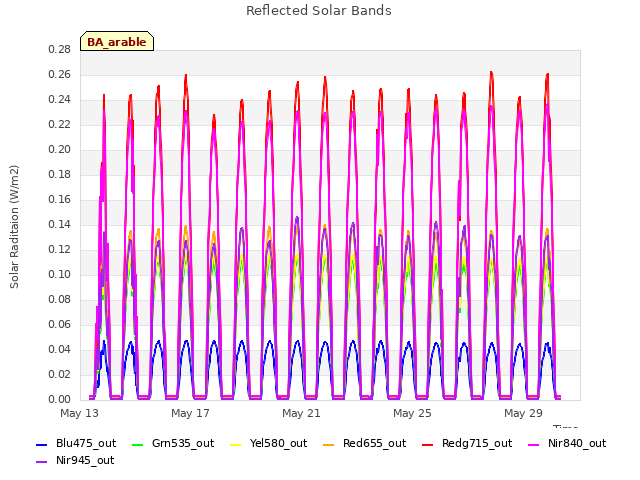The height and width of the screenshot is (480, 640).
Task: Click the 0.24 y-axis tick label
Action: click(60, 100)
